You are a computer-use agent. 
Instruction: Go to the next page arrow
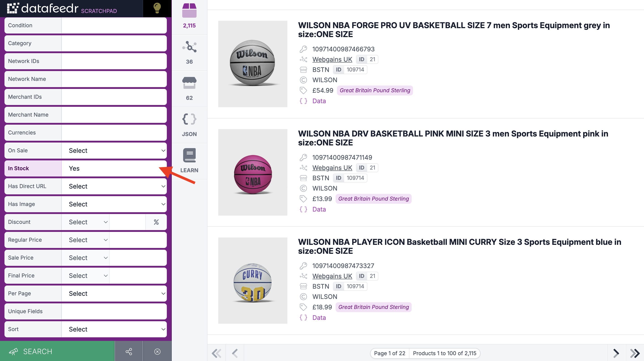(616, 353)
